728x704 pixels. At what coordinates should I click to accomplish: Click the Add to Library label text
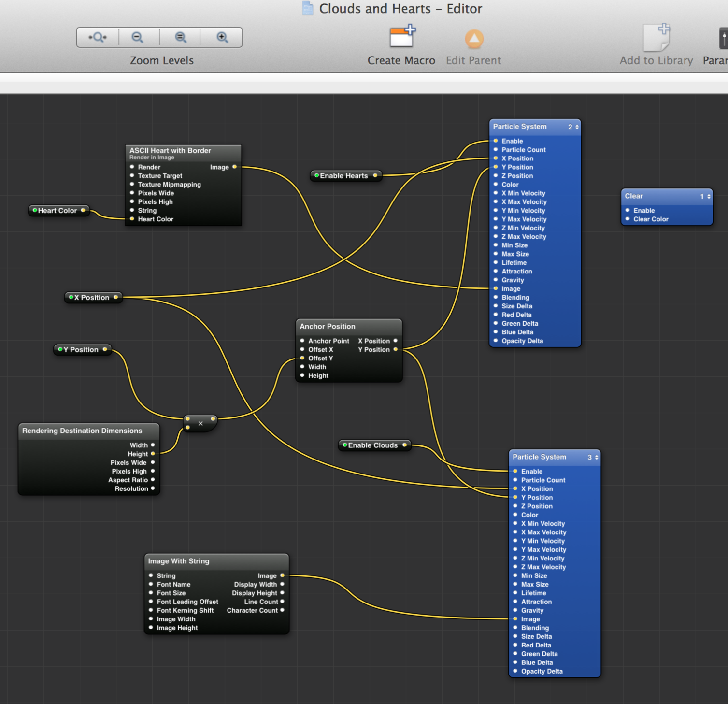point(657,60)
